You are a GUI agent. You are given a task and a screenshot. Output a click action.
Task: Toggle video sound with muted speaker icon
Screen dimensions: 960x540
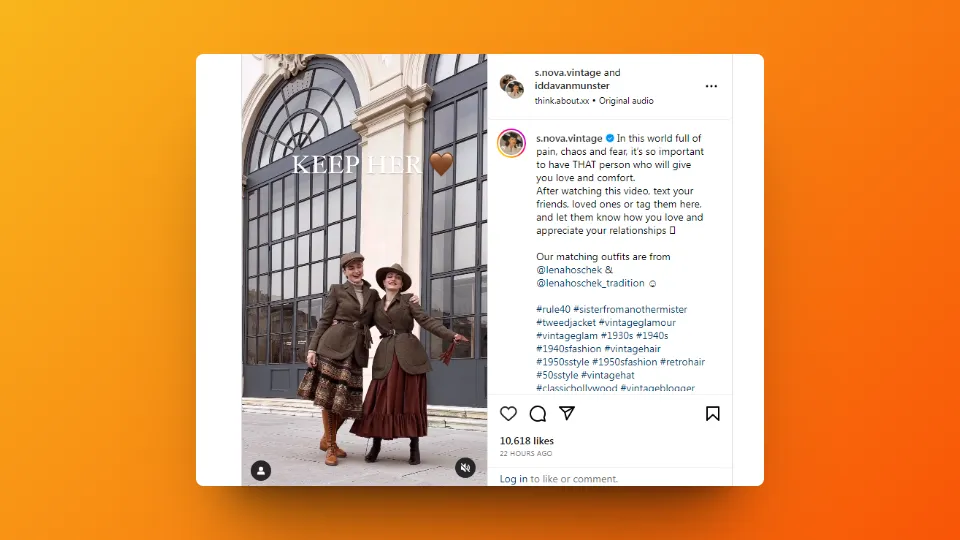coord(465,468)
